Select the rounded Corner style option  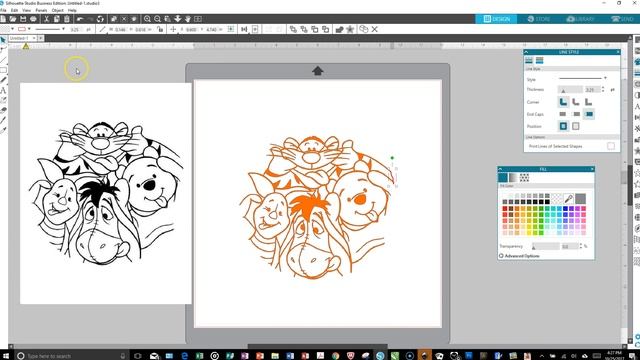pos(576,102)
